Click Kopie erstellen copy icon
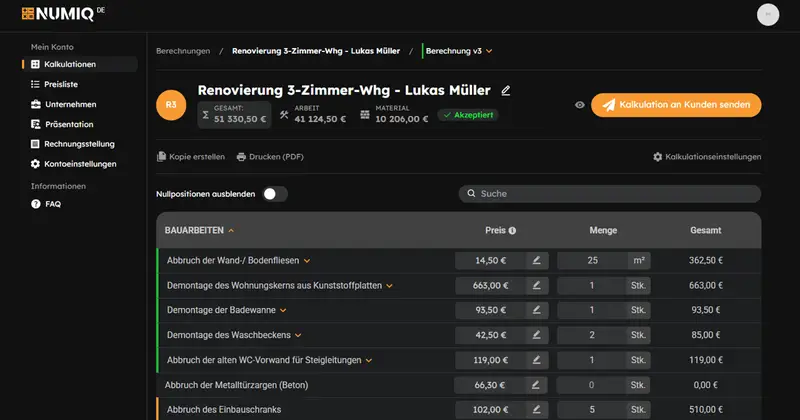 [x=161, y=157]
